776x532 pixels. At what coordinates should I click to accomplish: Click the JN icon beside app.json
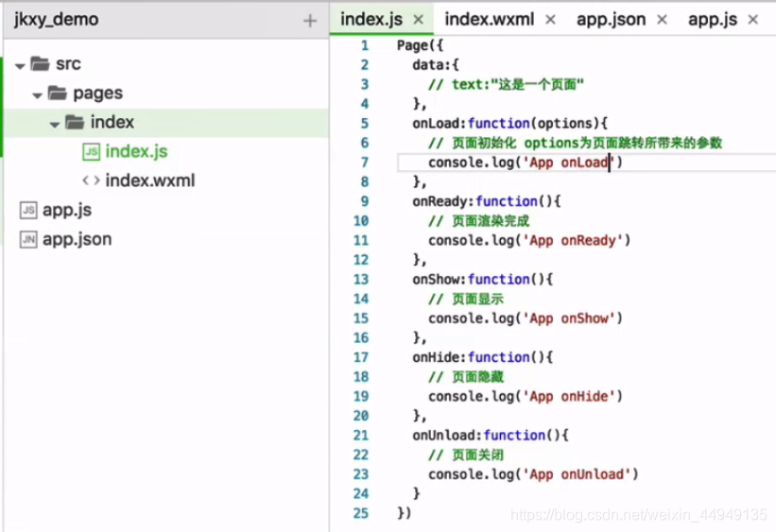pyautogui.click(x=28, y=239)
